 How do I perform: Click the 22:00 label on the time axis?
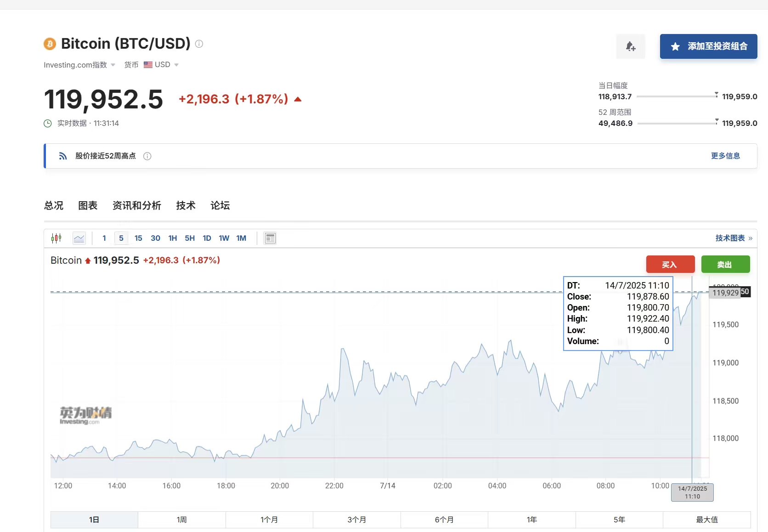[334, 486]
